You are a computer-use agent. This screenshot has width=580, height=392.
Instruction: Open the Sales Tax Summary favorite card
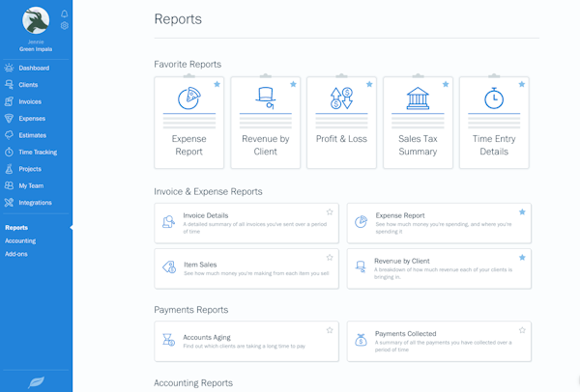(418, 124)
